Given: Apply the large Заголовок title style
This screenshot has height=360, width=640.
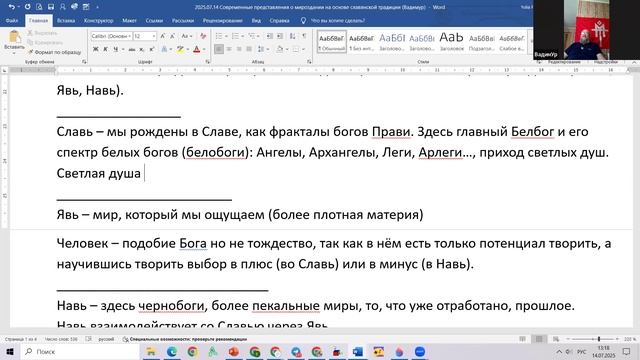Looking at the screenshot, I should coord(451,42).
